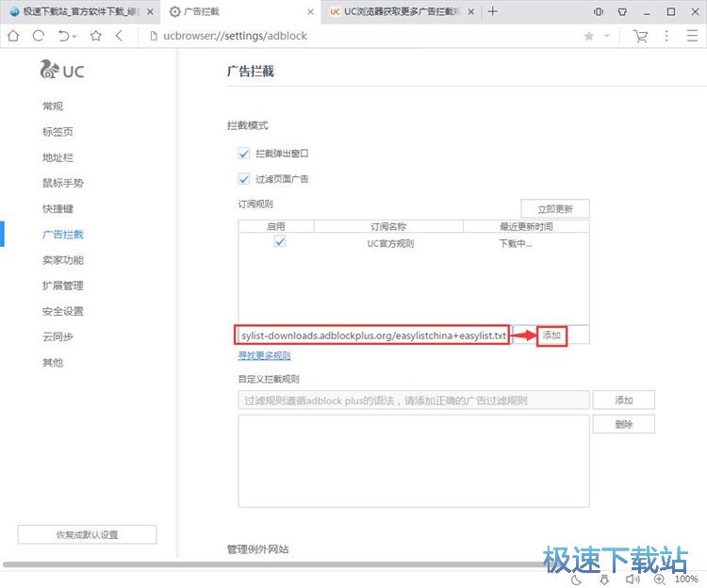Open restore tab dropdown arrow
707x588 pixels.
[x=74, y=36]
